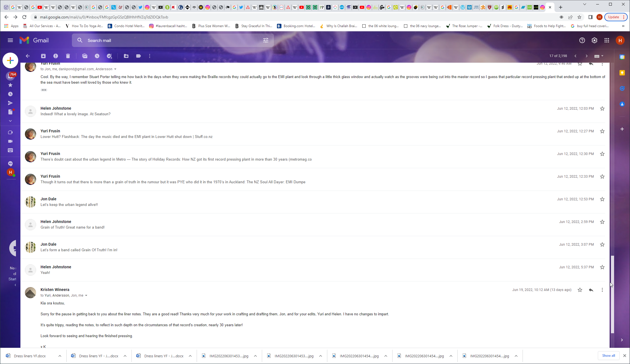
Task: Add conversation to Tasks
Action: click(109, 56)
